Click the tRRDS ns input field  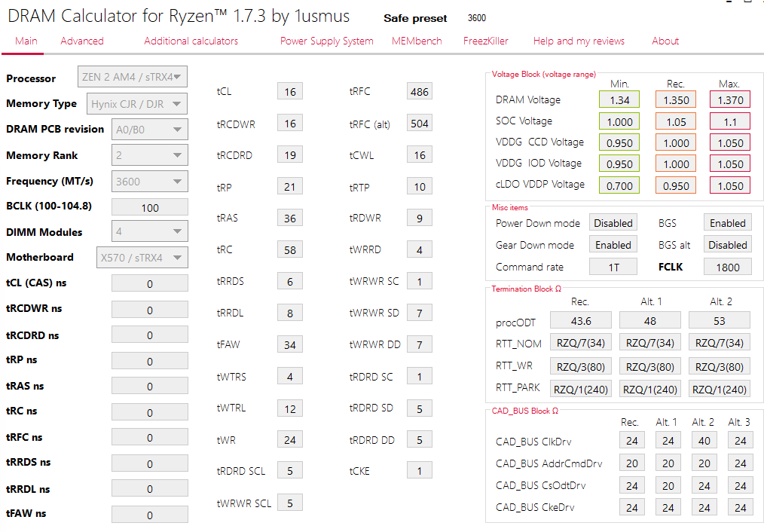(150, 463)
